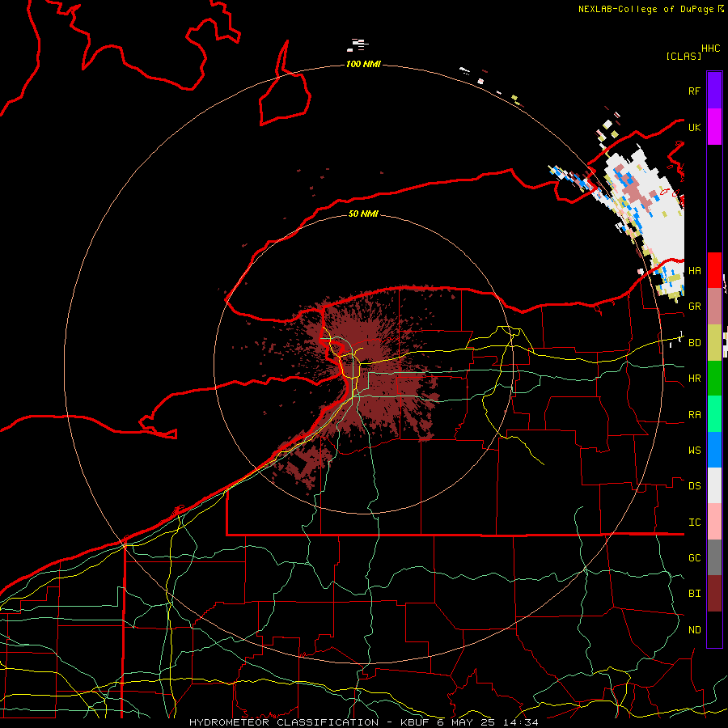Click the red HA color swatch in the legend
Screen dimensions: 728x728
click(x=714, y=270)
